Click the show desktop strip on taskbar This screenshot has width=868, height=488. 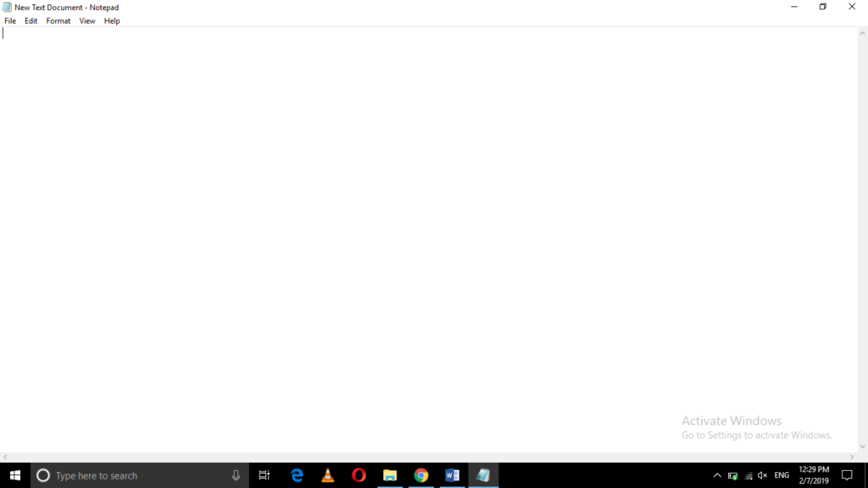(865, 475)
